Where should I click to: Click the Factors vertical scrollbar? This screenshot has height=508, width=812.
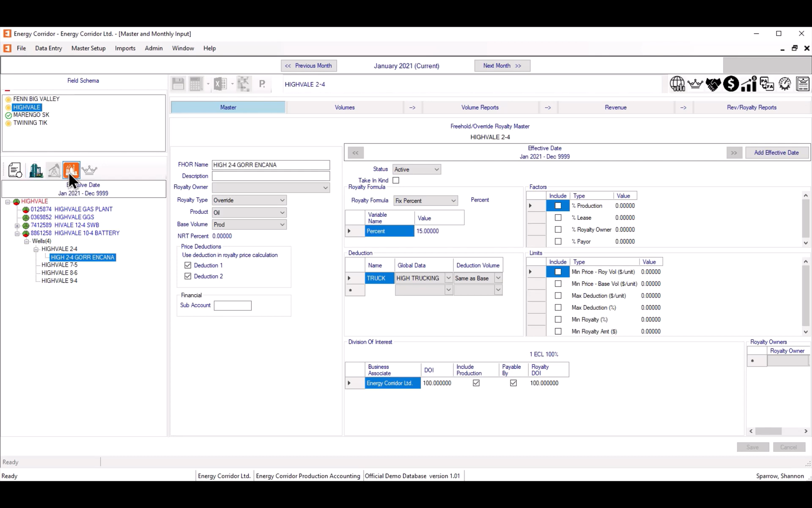click(x=806, y=219)
